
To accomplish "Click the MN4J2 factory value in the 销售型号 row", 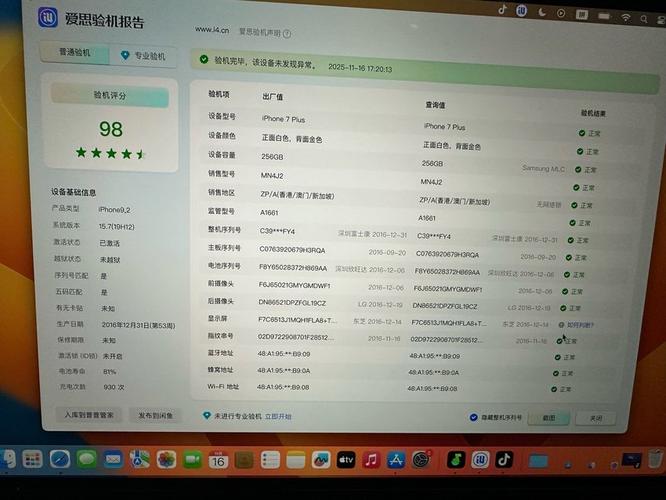I will [x=272, y=175].
